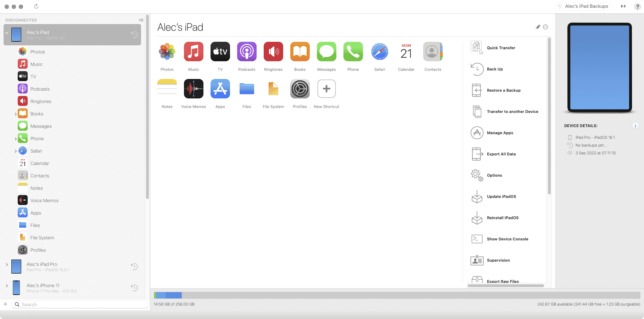Viewport: 644px width, 319px height.
Task: Open the Books icon in the main grid
Action: coord(300,52)
